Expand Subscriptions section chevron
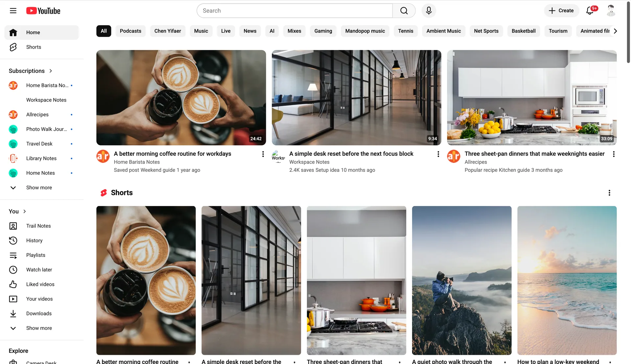The height and width of the screenshot is (364, 631). point(51,71)
